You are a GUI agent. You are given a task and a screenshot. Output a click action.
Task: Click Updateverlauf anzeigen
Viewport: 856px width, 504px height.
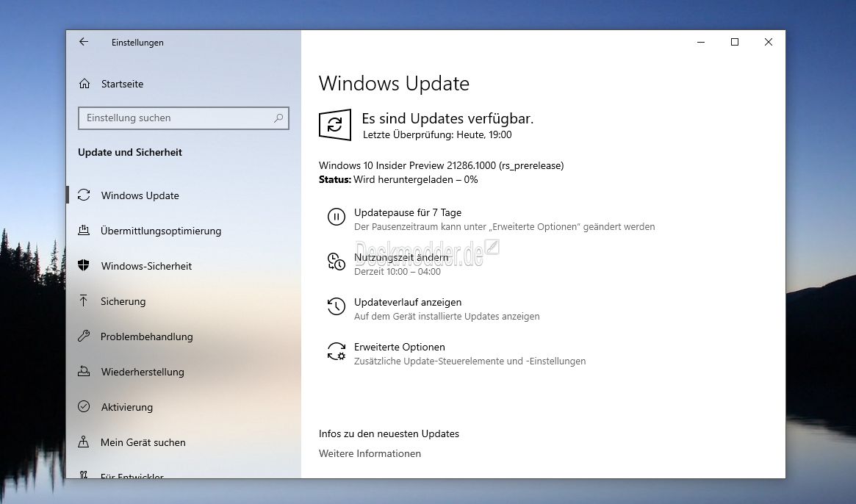coord(408,302)
